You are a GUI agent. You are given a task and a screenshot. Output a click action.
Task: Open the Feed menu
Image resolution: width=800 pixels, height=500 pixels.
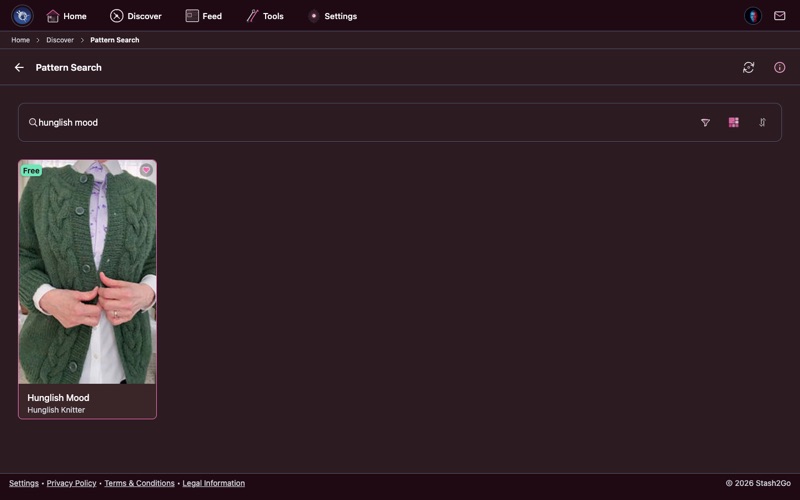pyautogui.click(x=203, y=16)
